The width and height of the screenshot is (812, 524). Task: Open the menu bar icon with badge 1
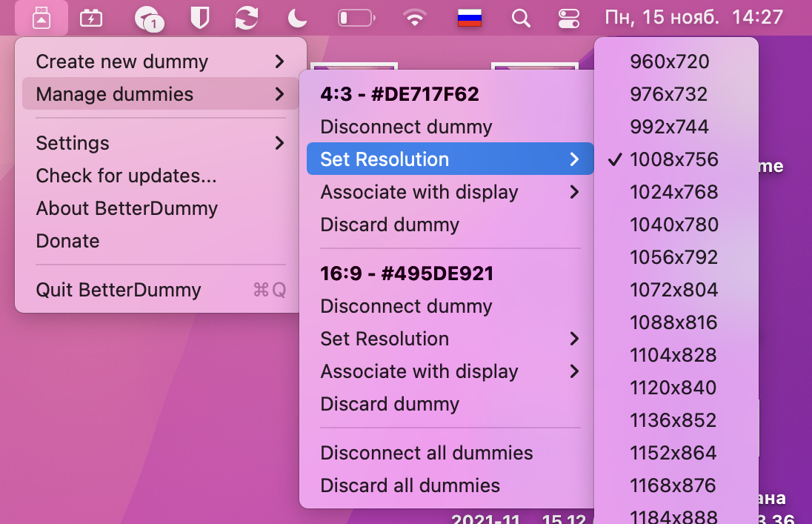coord(147,18)
